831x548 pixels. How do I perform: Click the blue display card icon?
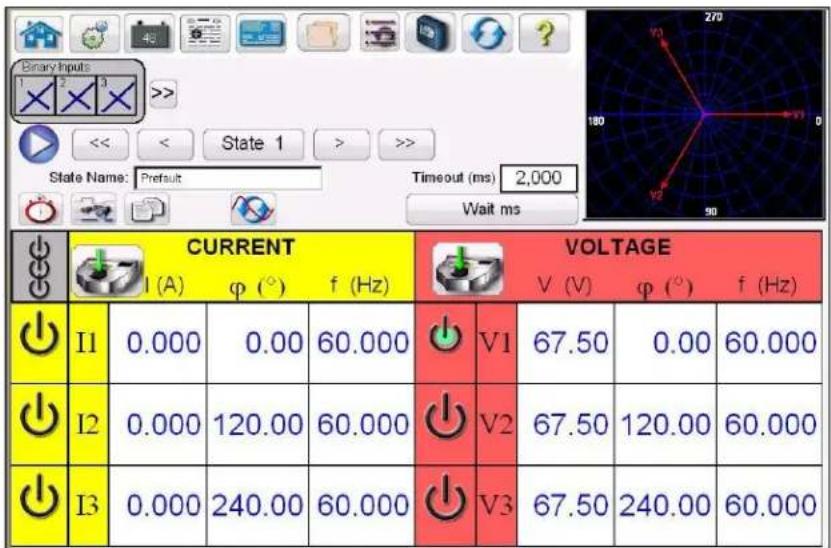click(261, 33)
